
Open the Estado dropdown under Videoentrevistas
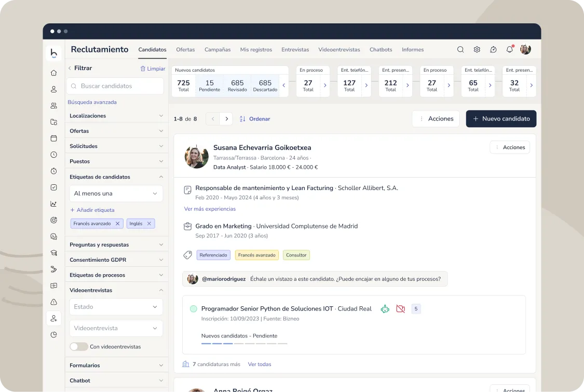(116, 307)
